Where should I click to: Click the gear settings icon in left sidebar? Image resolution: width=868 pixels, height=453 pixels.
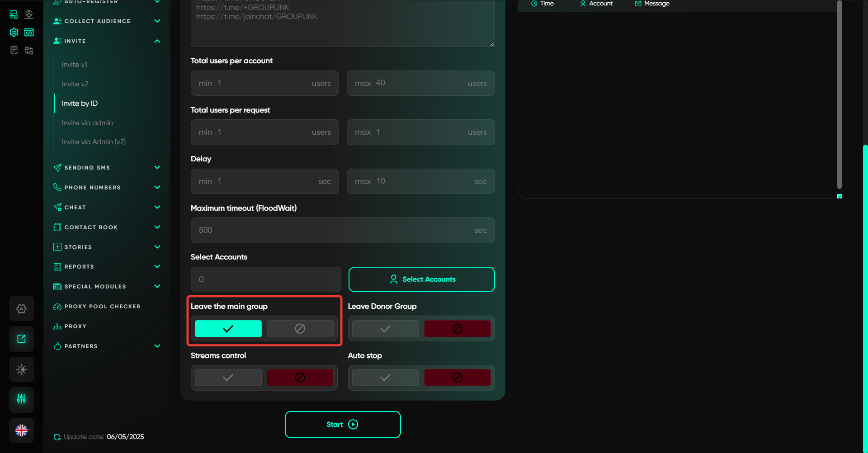click(21, 309)
